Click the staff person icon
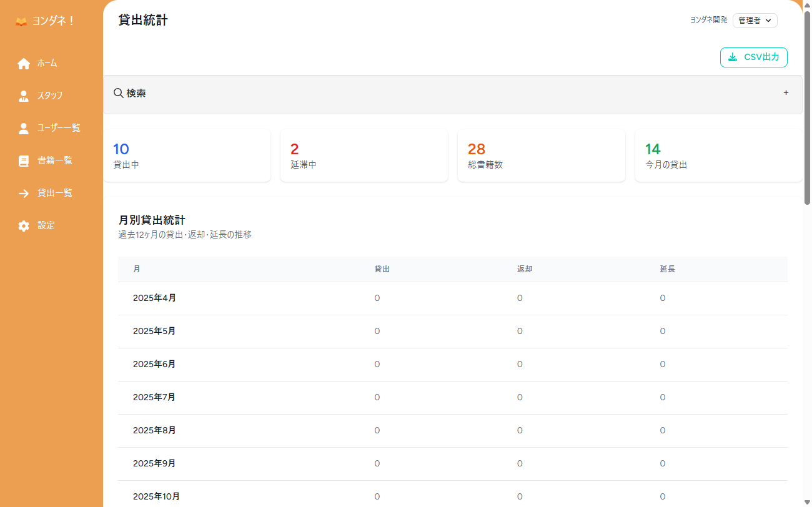 [x=24, y=96]
